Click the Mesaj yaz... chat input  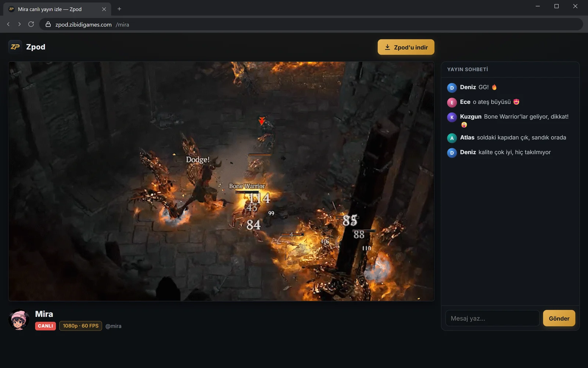click(492, 318)
